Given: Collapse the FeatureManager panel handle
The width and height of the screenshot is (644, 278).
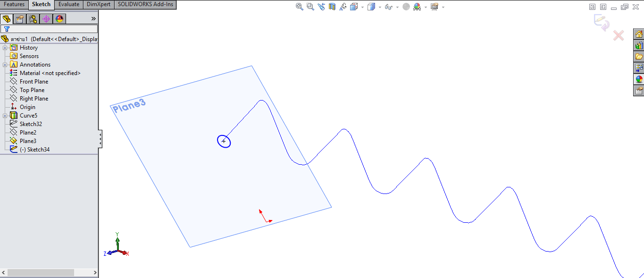Looking at the screenshot, I should (100, 139).
